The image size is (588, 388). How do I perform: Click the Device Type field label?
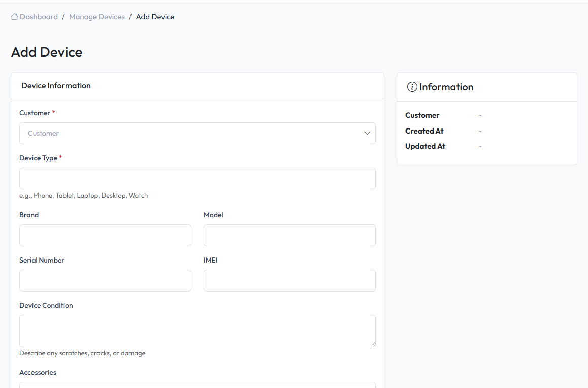(x=38, y=158)
